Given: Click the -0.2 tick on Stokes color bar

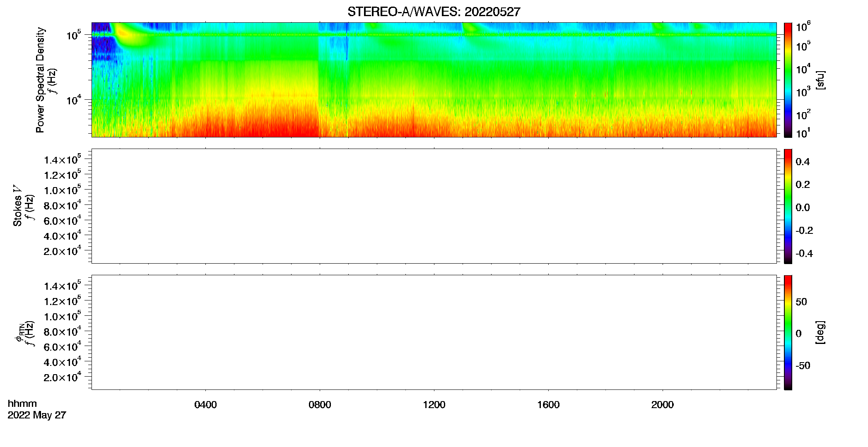Looking at the screenshot, I should point(804,231).
